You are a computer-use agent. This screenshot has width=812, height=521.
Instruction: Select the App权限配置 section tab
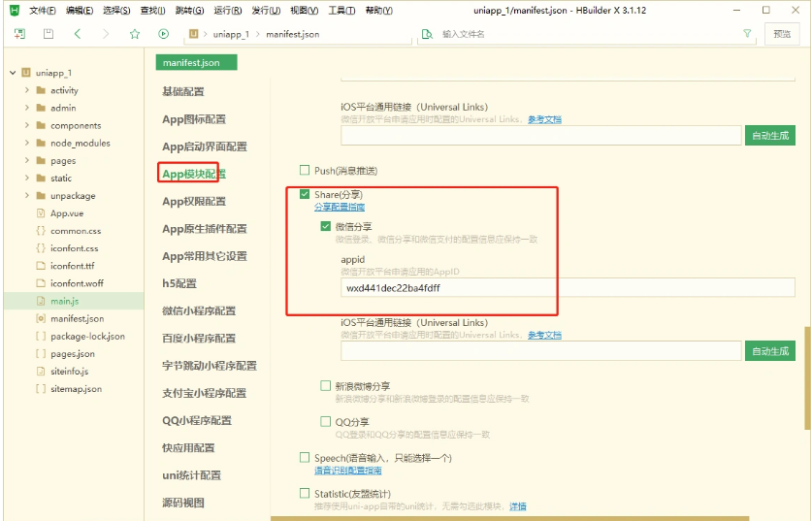coord(193,202)
